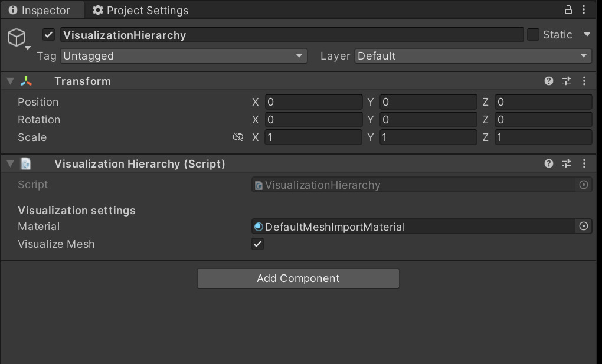Collapse the Transform component foldout

pyautogui.click(x=10, y=81)
